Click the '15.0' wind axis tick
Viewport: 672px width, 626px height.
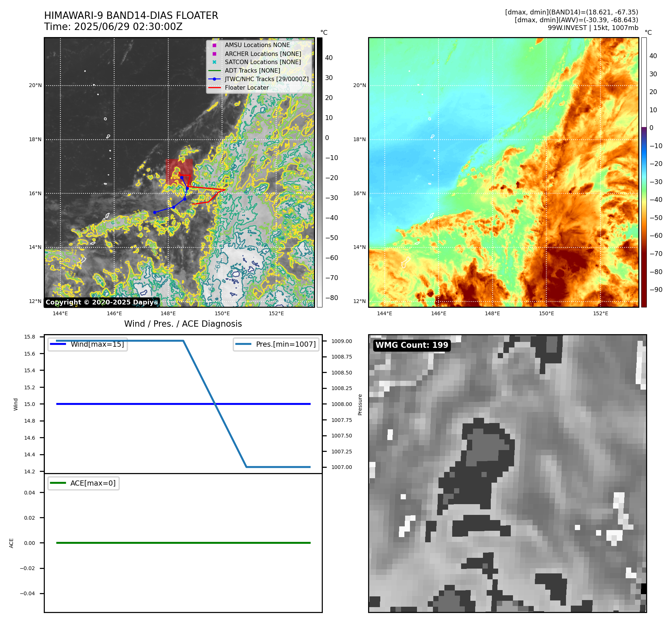(x=30, y=404)
